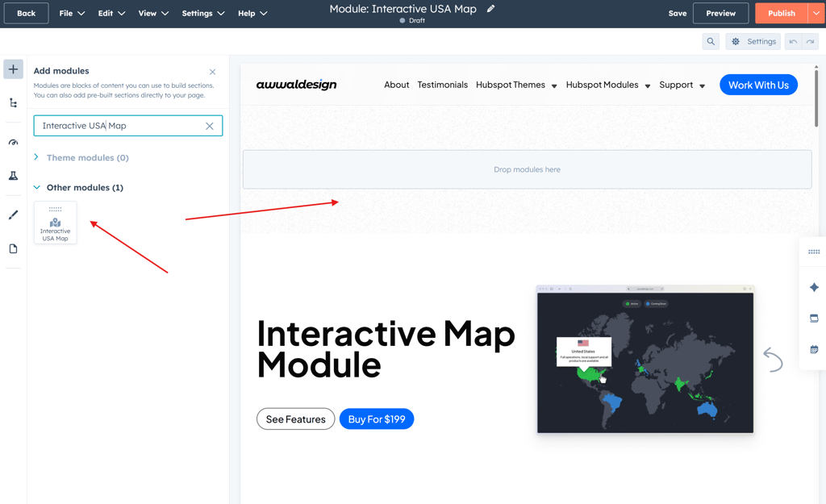Screen dimensions: 826x504
Task: Click the Back button
Action: point(26,14)
